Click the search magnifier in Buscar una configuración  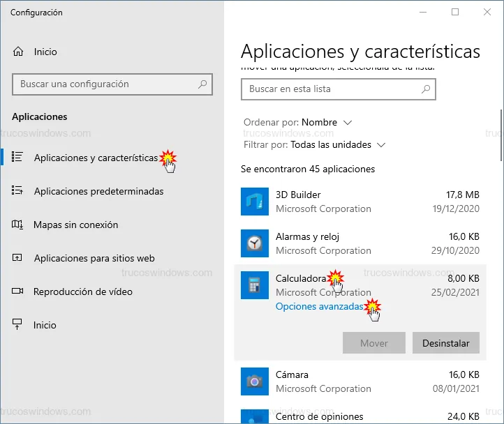coord(202,84)
